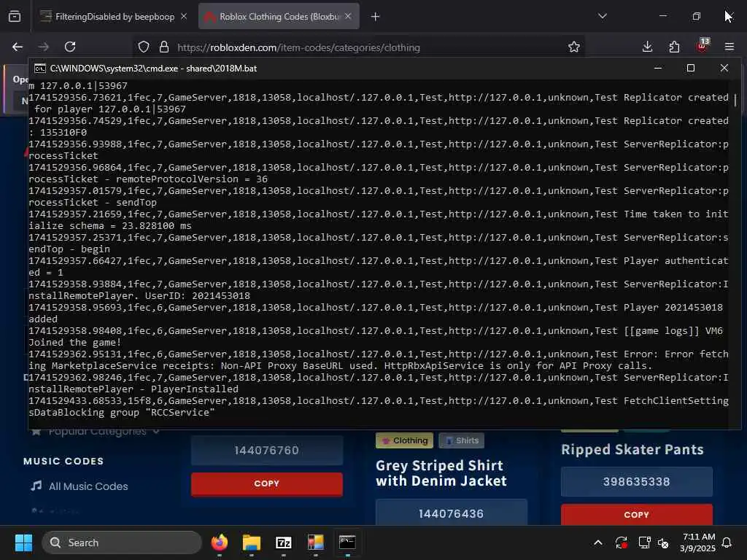Open the clock showing 7:11 AM
Image resolution: width=747 pixels, height=560 pixels.
tap(698, 542)
